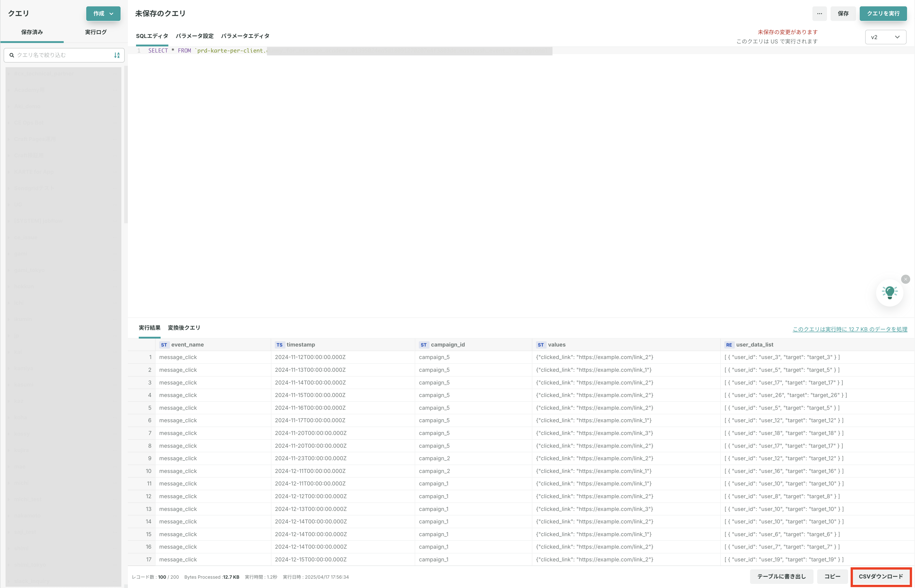This screenshot has height=588, width=915.
Task: Click the search magnifier icon in sidebar
Action: tap(12, 55)
